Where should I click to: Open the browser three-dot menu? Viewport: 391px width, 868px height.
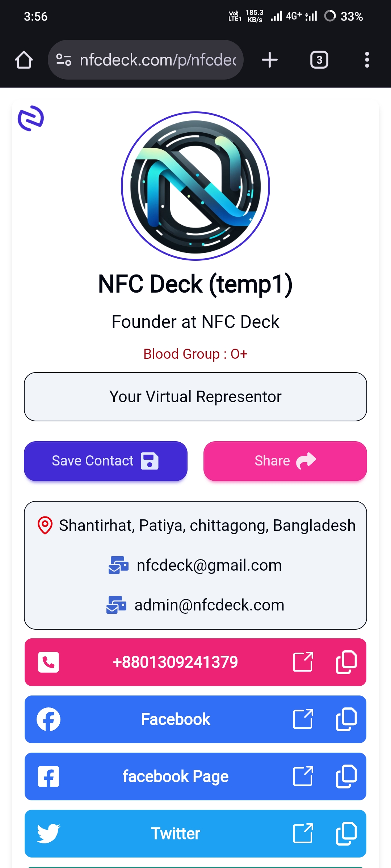[367, 60]
